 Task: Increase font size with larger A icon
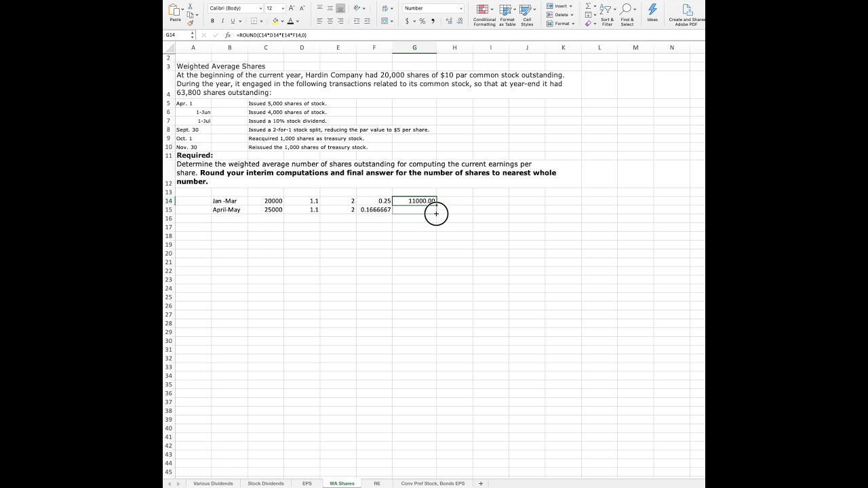pyautogui.click(x=292, y=8)
